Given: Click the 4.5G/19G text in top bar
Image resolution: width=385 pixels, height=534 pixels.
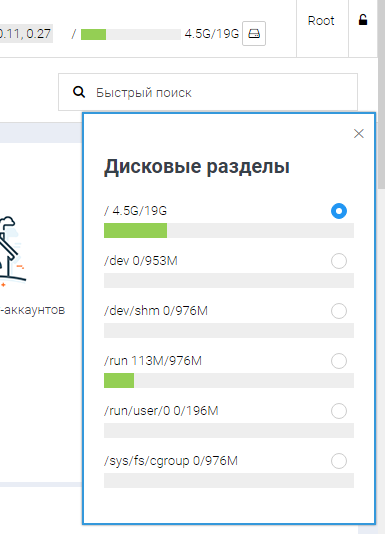Looking at the screenshot, I should pyautogui.click(x=212, y=34).
